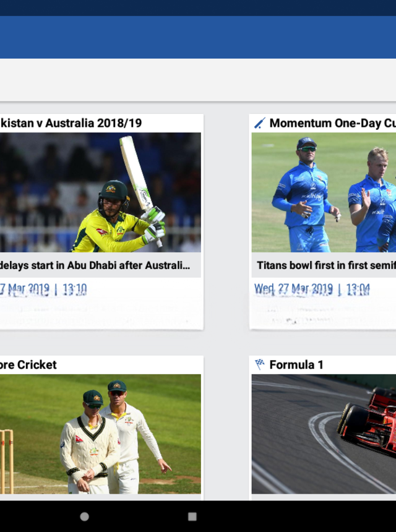Tap the Android home circle button
The image size is (396, 532).
coord(85,517)
